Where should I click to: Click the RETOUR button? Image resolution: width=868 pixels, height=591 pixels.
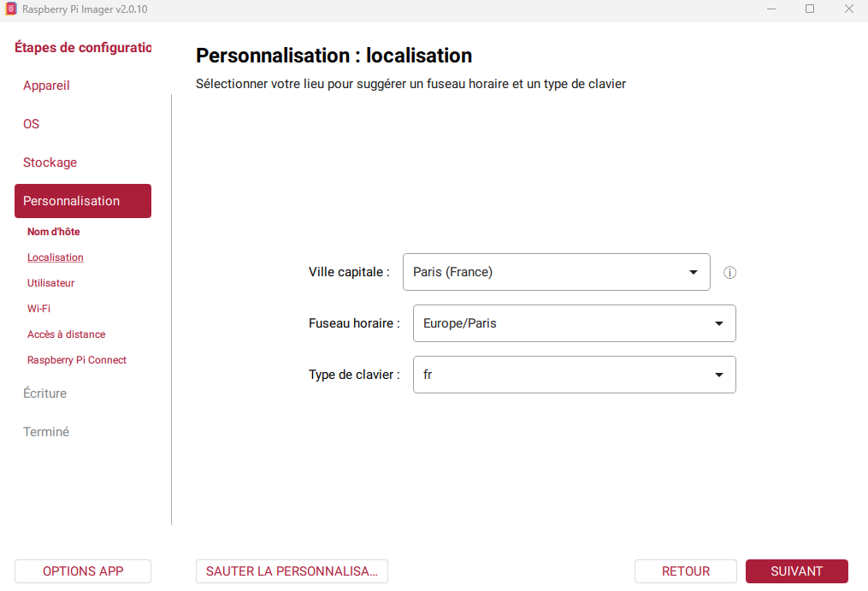[685, 571]
